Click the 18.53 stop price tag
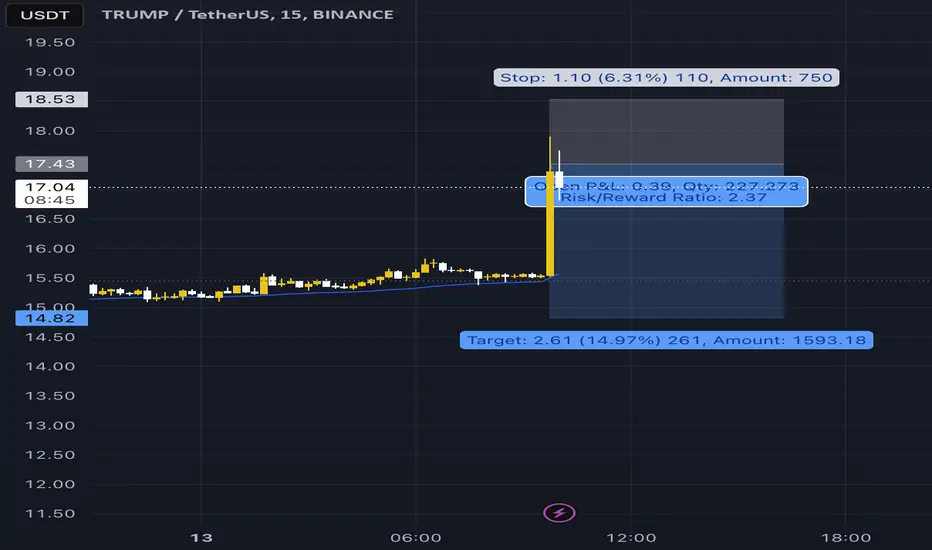The height and width of the screenshot is (550, 932). (x=51, y=99)
